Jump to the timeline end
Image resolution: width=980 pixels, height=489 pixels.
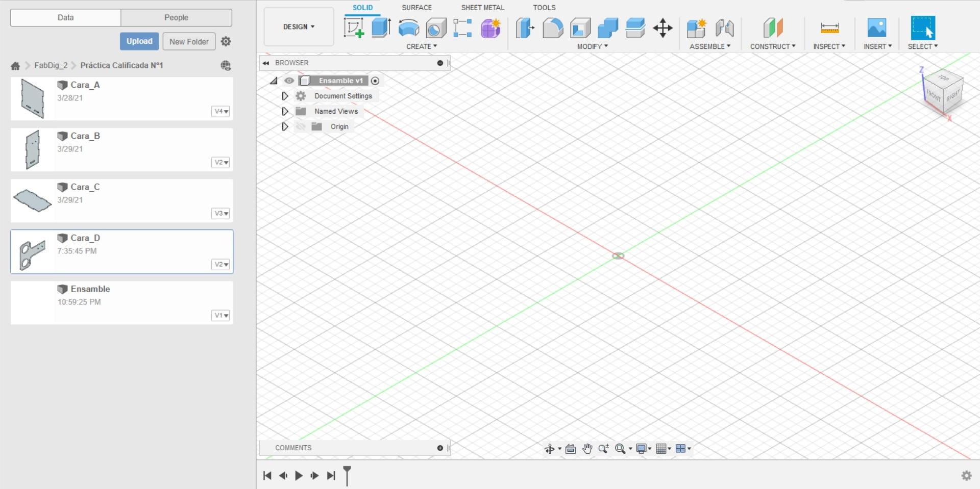(x=331, y=476)
